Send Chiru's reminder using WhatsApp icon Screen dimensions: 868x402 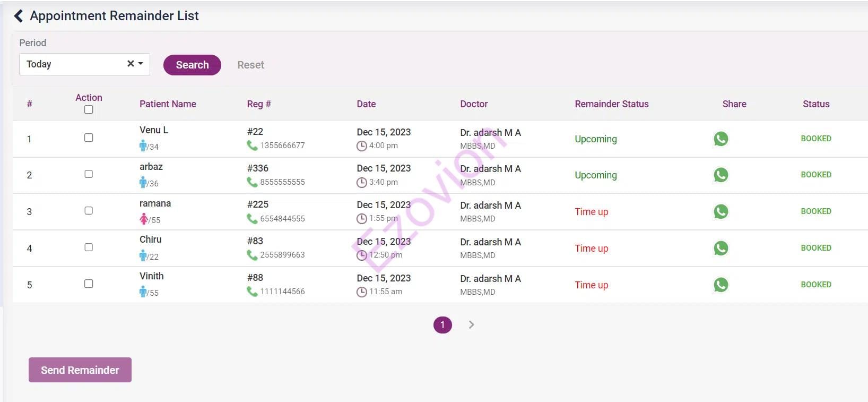click(721, 248)
